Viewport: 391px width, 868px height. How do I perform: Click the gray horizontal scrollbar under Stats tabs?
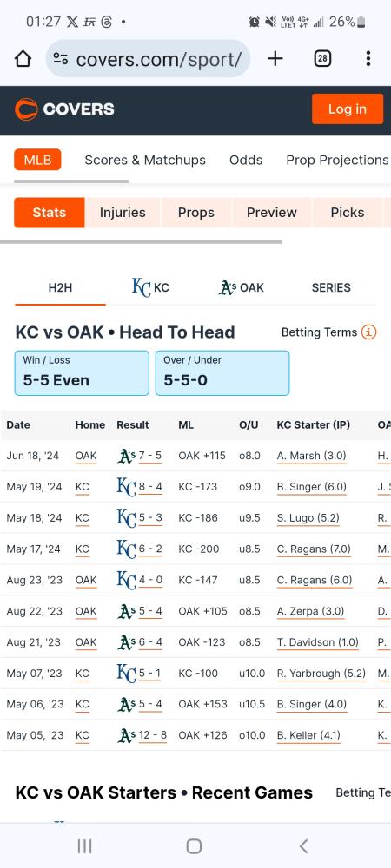click(142, 242)
